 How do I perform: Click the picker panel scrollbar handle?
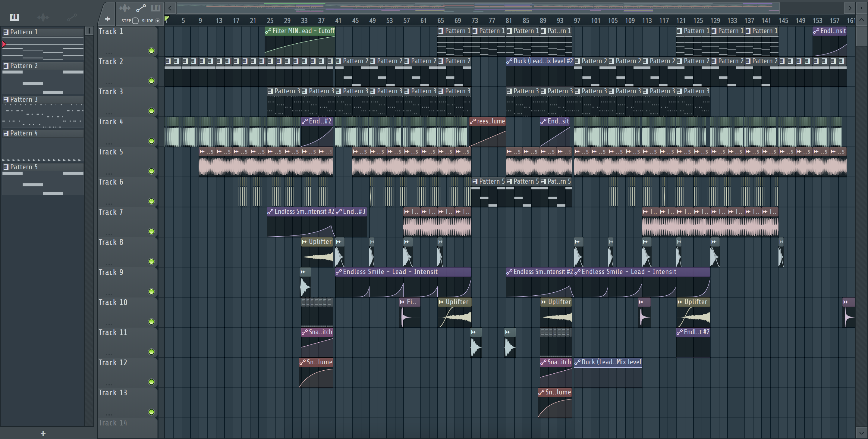(x=89, y=31)
